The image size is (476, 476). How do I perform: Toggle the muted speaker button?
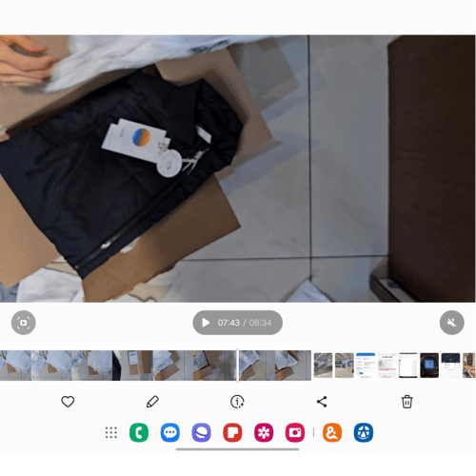pyautogui.click(x=452, y=323)
